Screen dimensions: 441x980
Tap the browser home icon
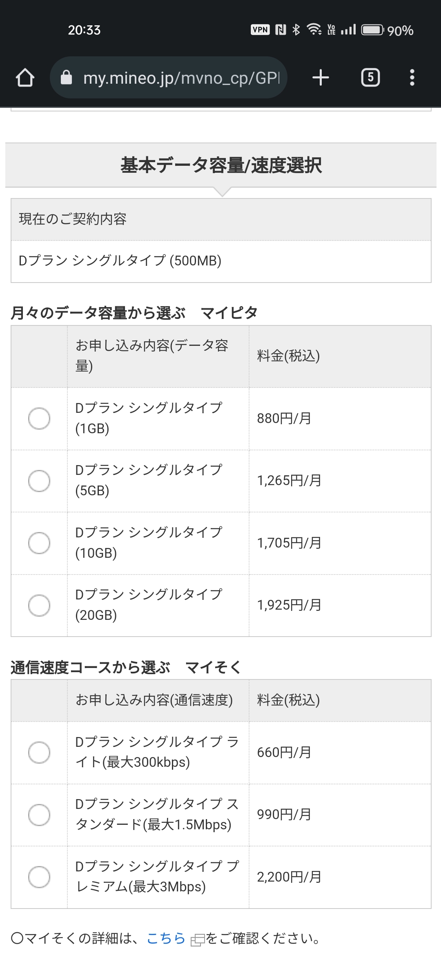pos(25,78)
